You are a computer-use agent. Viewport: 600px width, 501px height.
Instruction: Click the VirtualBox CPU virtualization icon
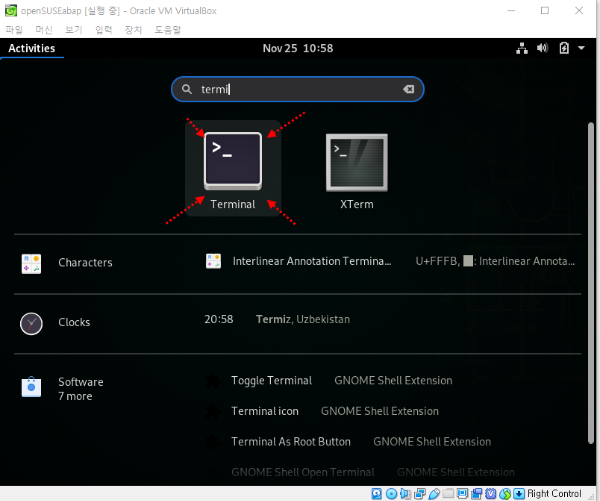tap(491, 494)
